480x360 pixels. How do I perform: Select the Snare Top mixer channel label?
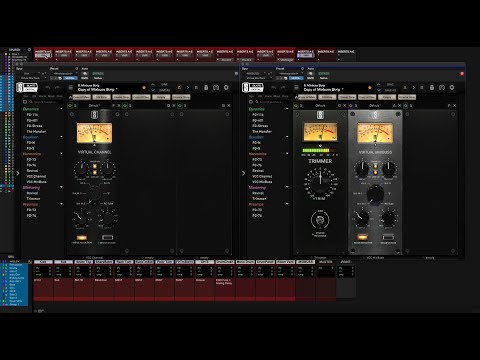click(84, 262)
